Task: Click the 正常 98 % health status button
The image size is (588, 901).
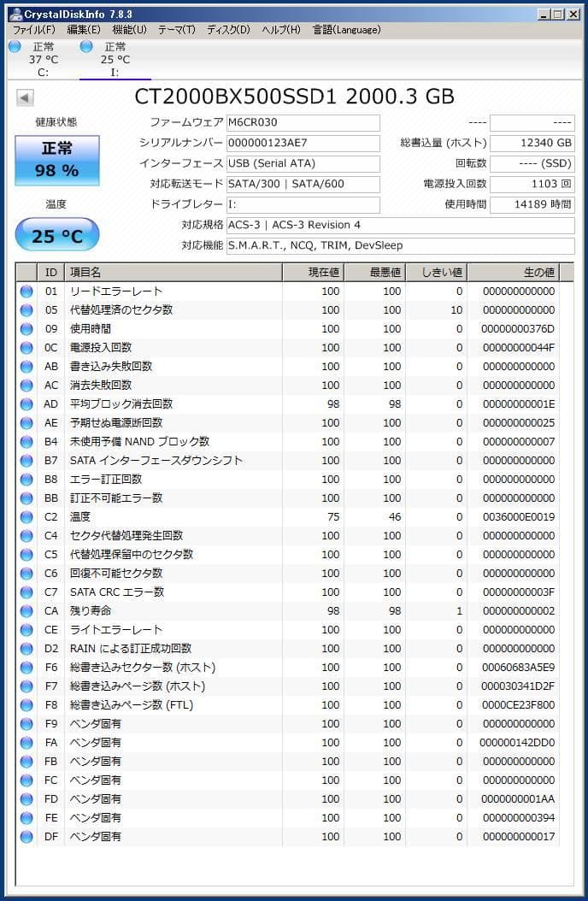Action: 57,161
